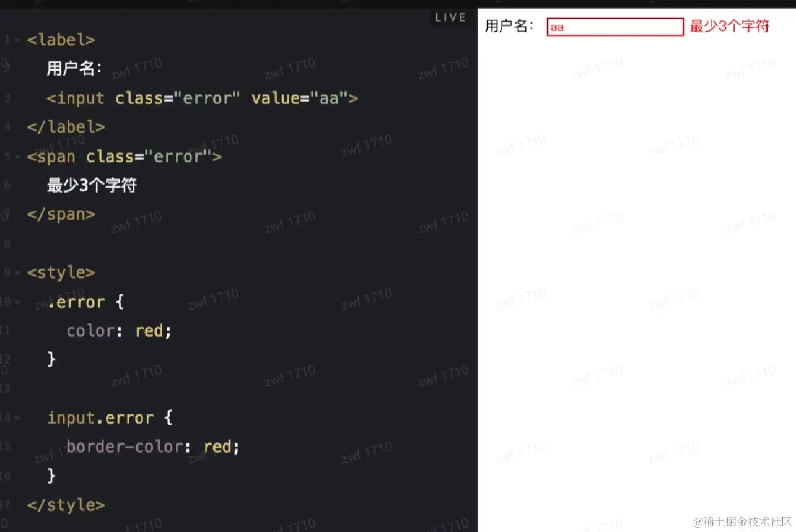Click the <span class="error"> code line
This screenshot has height=532, width=796.
pos(124,157)
